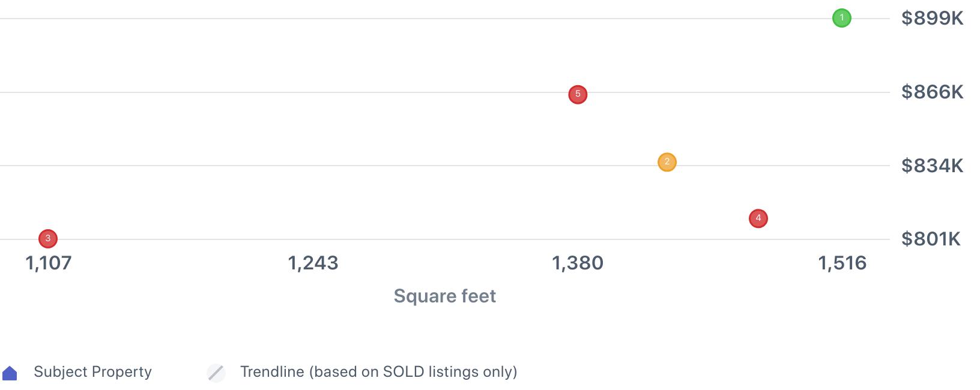Click the $834K y-axis label
Screen dimensions: 980x390
coord(932,166)
